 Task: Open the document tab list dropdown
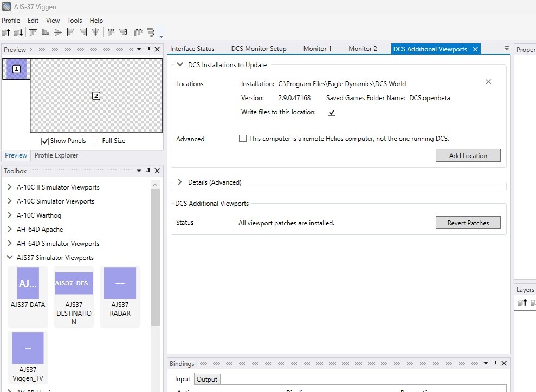click(x=507, y=49)
